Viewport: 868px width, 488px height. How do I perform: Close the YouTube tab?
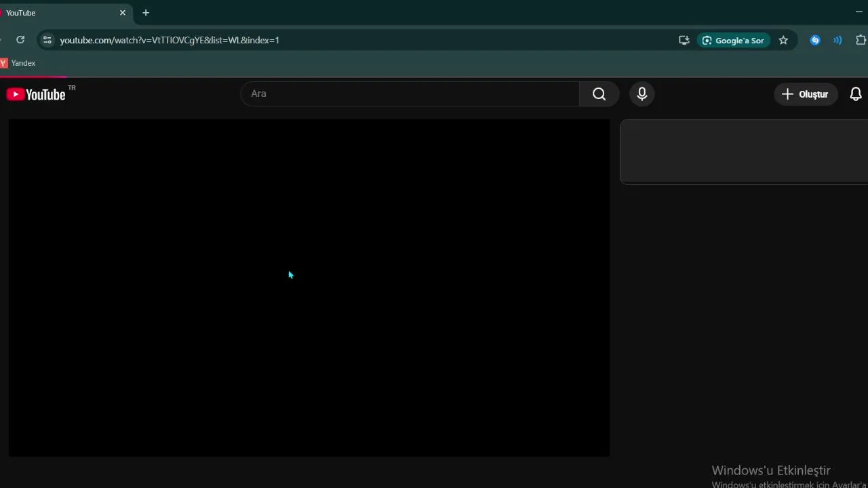click(x=123, y=13)
